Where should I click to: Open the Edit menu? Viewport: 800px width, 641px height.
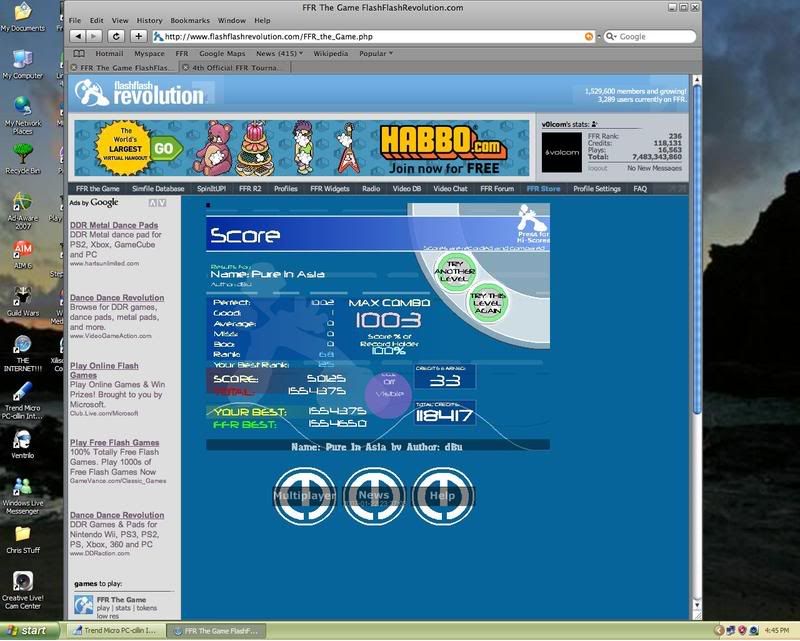[96, 20]
